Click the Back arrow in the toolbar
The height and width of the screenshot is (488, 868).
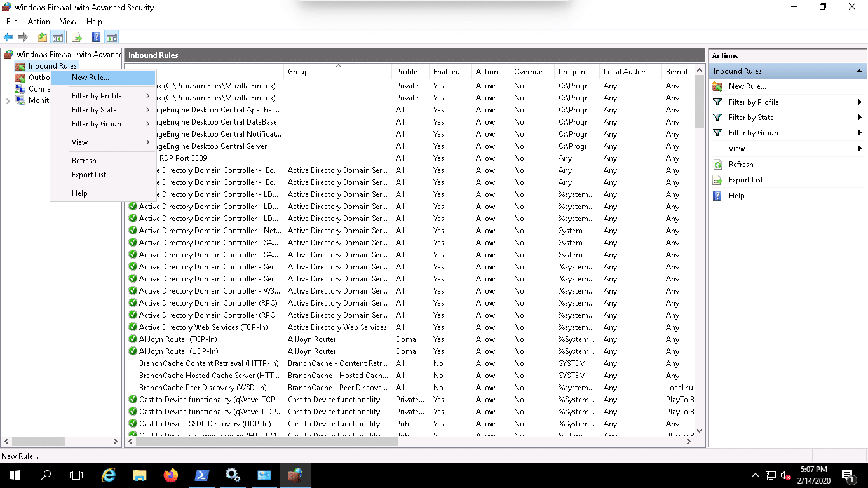[x=8, y=37]
